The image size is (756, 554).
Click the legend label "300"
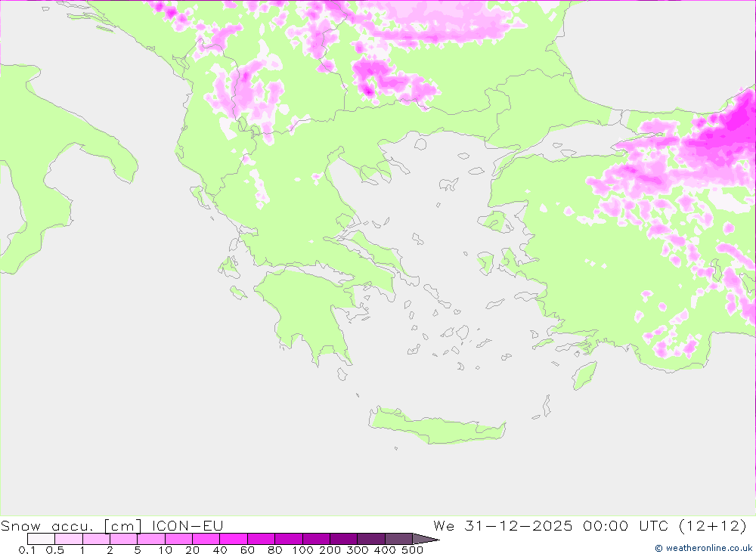point(358,549)
